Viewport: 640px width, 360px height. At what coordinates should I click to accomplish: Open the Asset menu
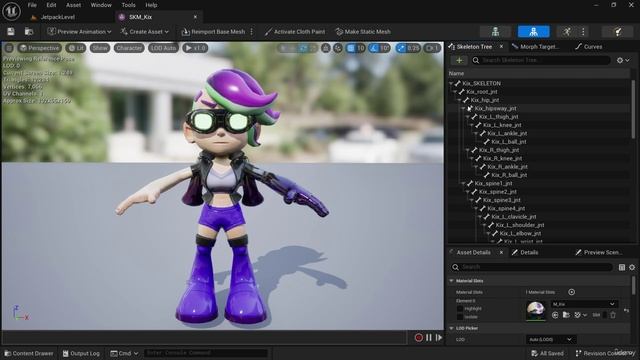point(73,5)
